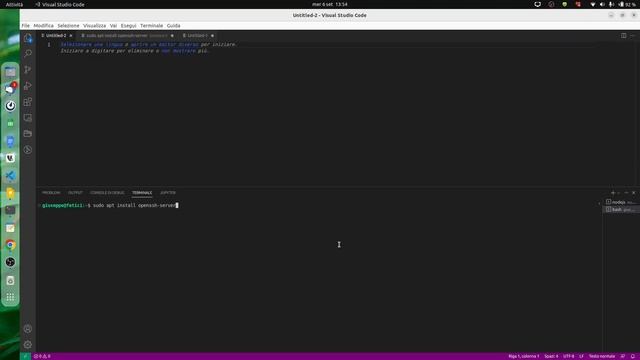
Task: Open the Extensions view
Action: [x=28, y=102]
